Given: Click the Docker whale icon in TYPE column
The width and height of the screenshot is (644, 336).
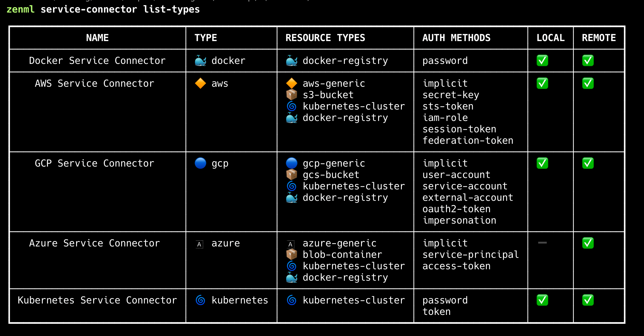Looking at the screenshot, I should 200,61.
